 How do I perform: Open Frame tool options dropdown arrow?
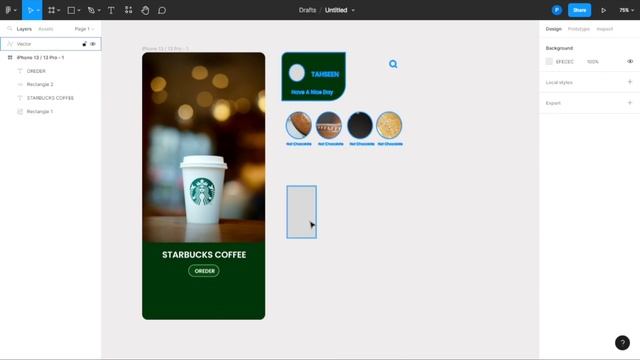click(58, 11)
